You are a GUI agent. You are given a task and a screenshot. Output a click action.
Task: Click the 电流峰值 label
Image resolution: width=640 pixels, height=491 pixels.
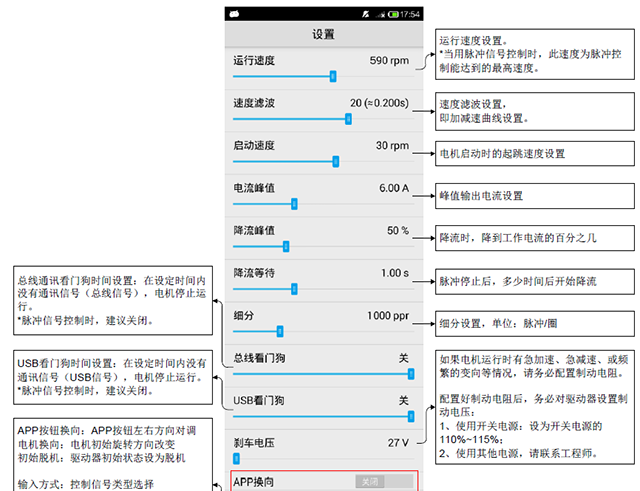point(254,188)
